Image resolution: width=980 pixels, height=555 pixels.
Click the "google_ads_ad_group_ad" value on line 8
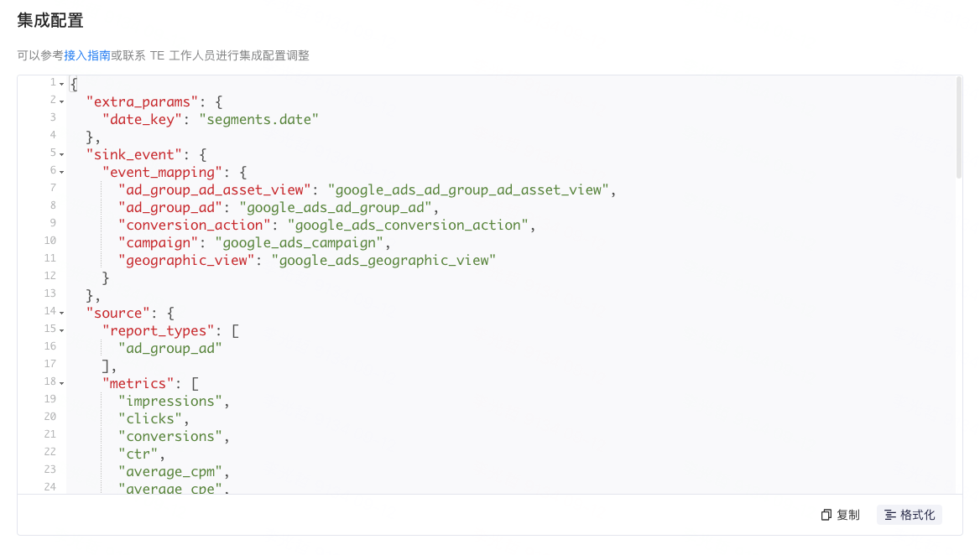[336, 207]
